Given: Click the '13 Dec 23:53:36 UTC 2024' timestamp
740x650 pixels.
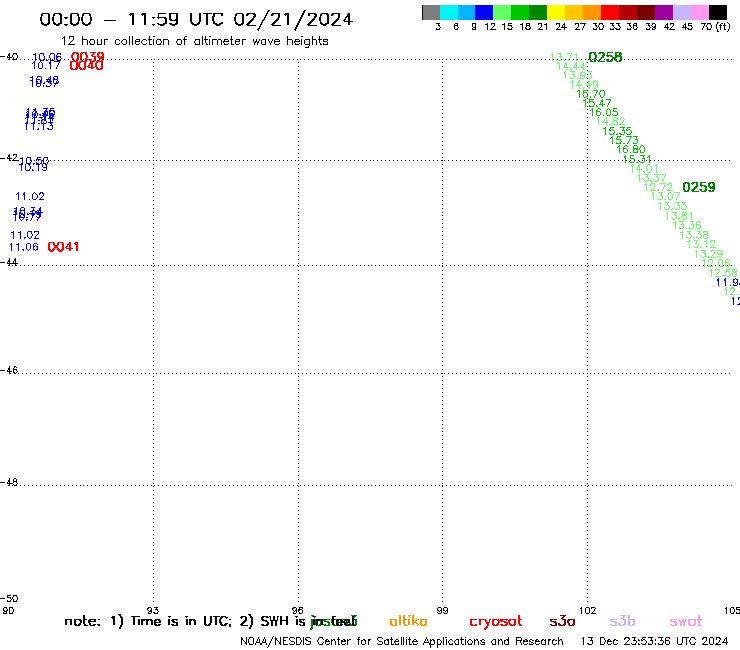Looking at the screenshot, I should coord(654,641).
